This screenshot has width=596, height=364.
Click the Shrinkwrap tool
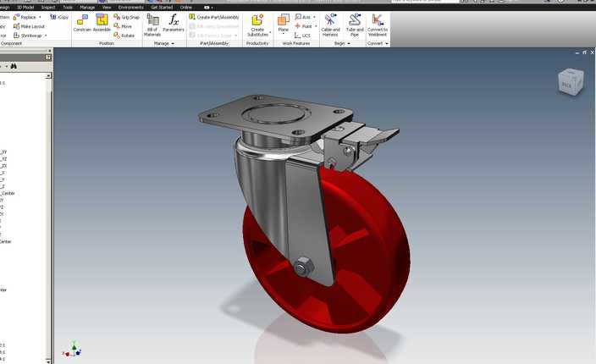[x=28, y=36]
